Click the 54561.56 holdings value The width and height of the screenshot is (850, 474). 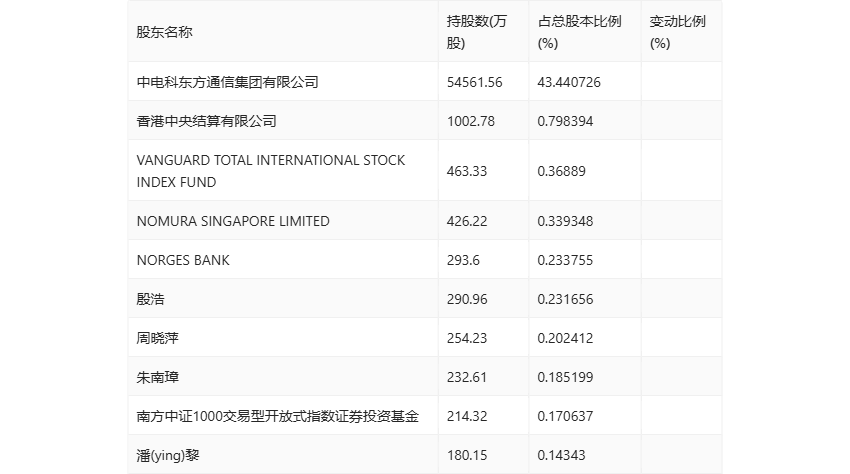pyautogui.click(x=474, y=82)
